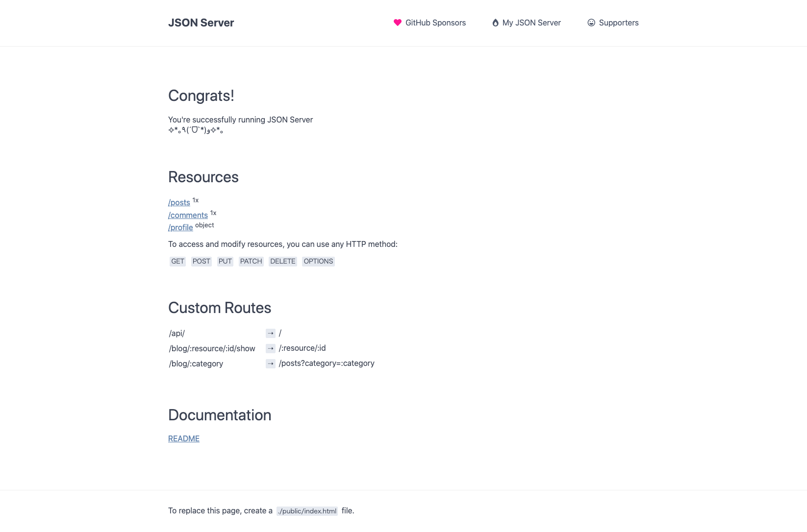Click the smiley face Supporters icon

pyautogui.click(x=591, y=23)
